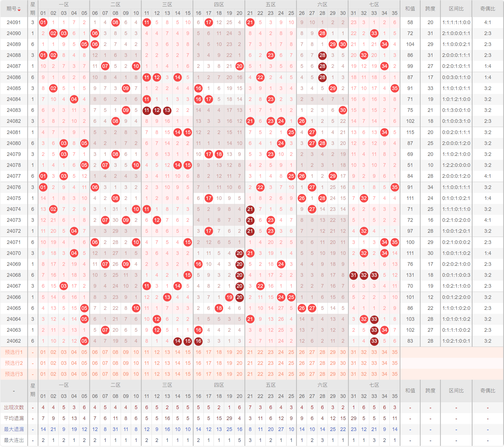Click the ratio 0:0:1:1:0:0:3 in issue 24068
The height and width of the screenshot is (447, 504).
coord(456,275)
